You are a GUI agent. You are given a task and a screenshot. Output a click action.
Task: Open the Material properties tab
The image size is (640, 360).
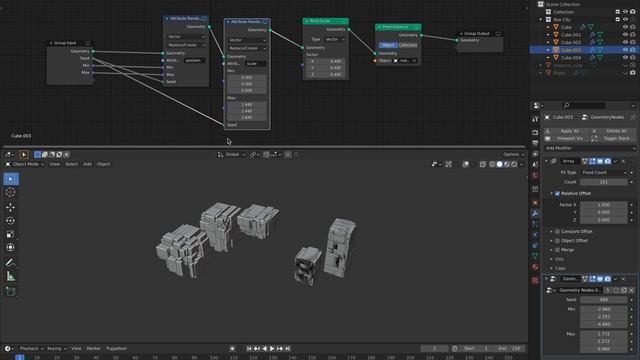click(x=535, y=267)
